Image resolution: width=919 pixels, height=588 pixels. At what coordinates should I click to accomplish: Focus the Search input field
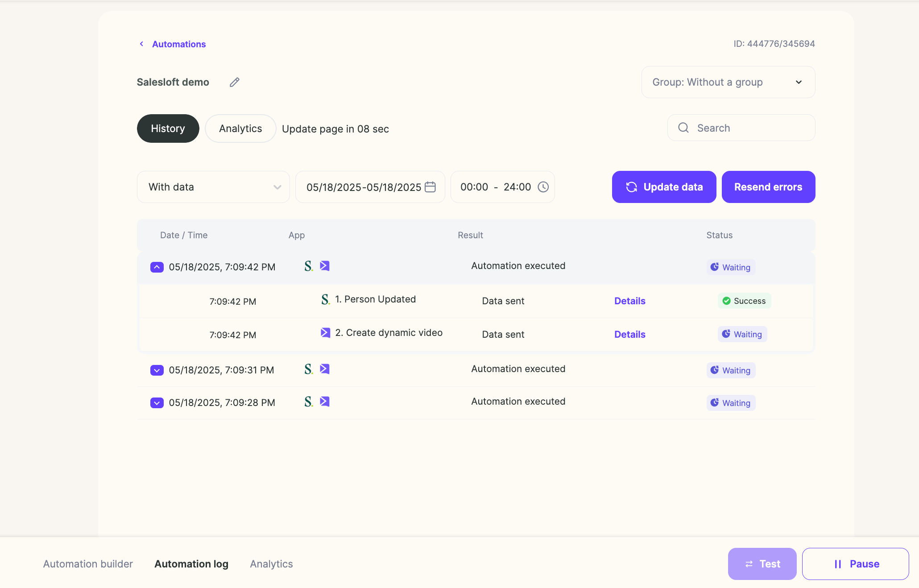741,128
